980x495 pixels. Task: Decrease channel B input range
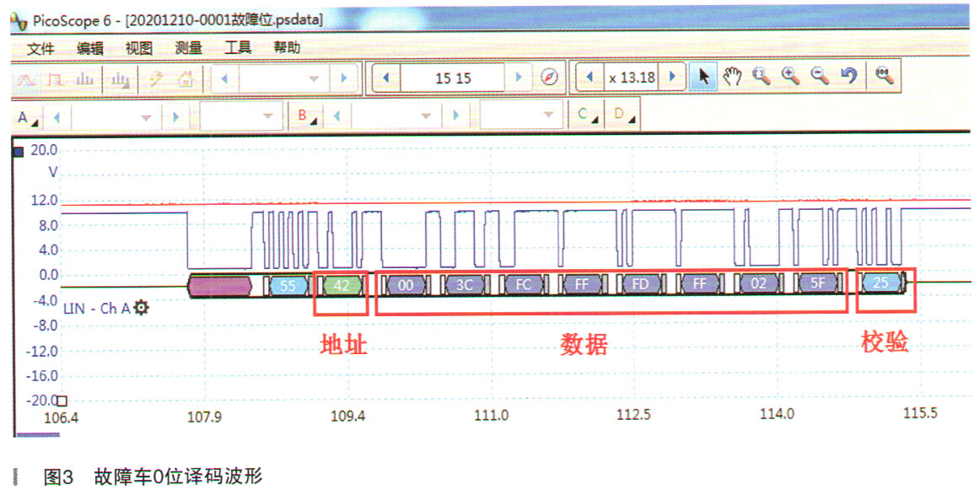[337, 116]
